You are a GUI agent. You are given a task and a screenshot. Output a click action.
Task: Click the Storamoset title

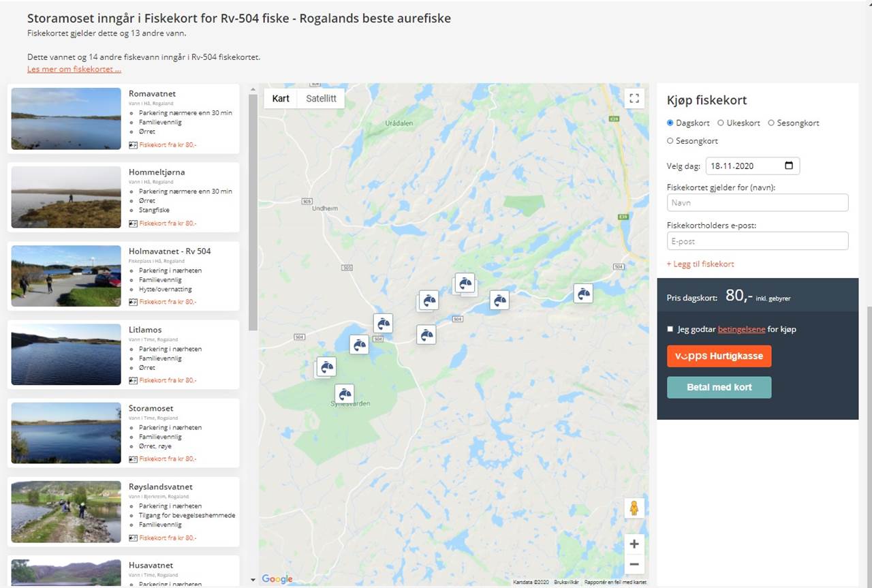pos(151,408)
